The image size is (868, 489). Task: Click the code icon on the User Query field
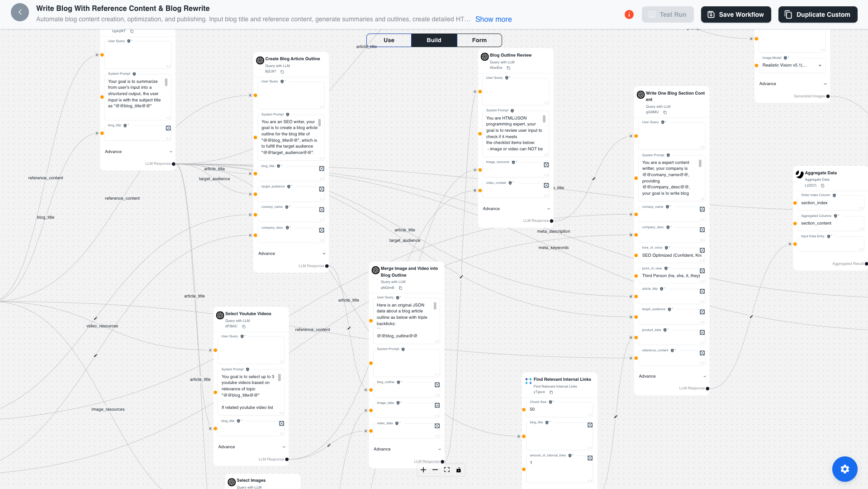pyautogui.click(x=322, y=107)
